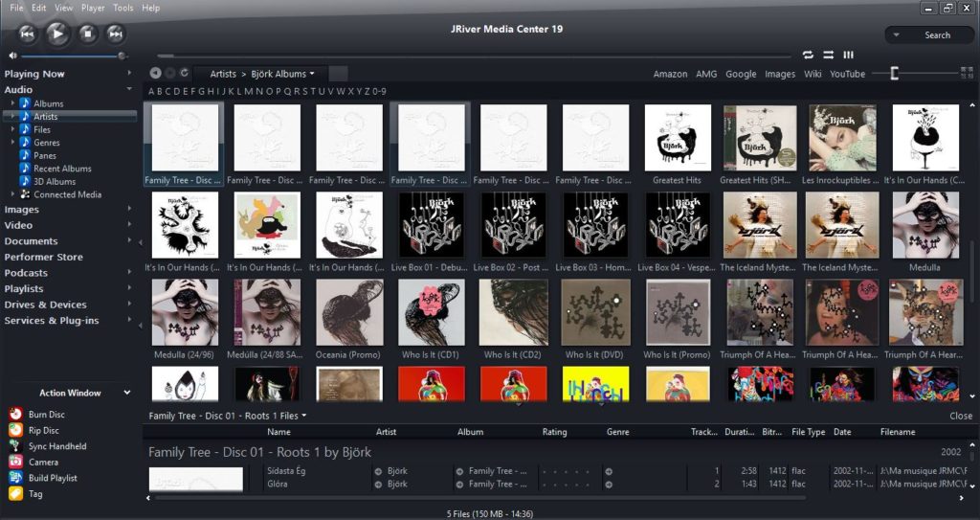Viewport: 980px width, 520px height.
Task: Click the Genres music note icon
Action: click(x=24, y=143)
